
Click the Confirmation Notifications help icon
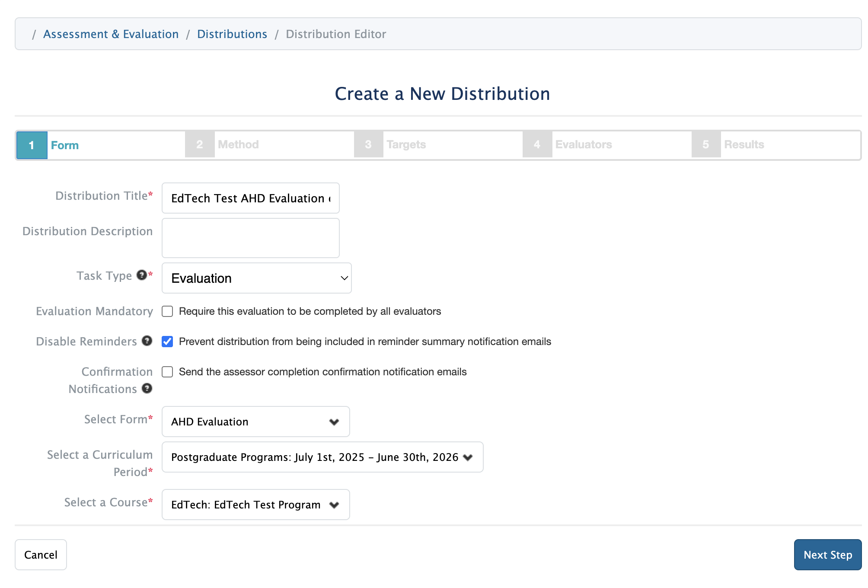click(x=147, y=388)
